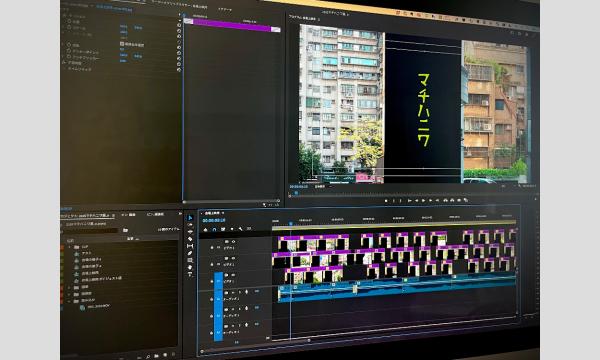Expand the Opacity effect group
The height and width of the screenshot is (360, 600).
[x=64, y=62]
